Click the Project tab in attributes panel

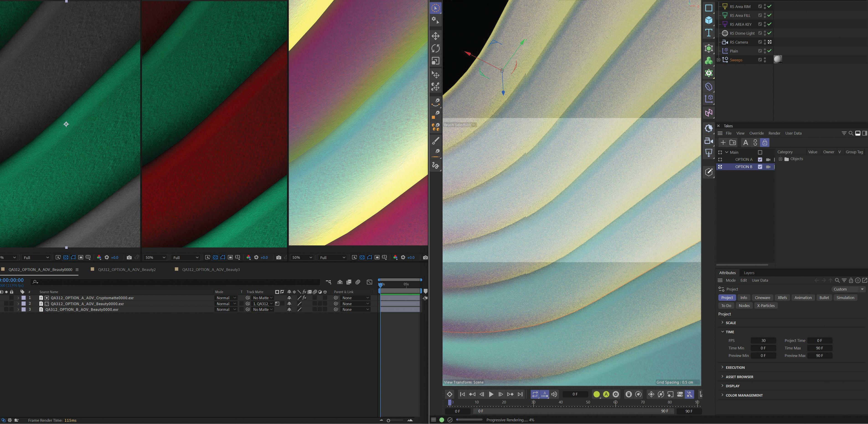727,298
